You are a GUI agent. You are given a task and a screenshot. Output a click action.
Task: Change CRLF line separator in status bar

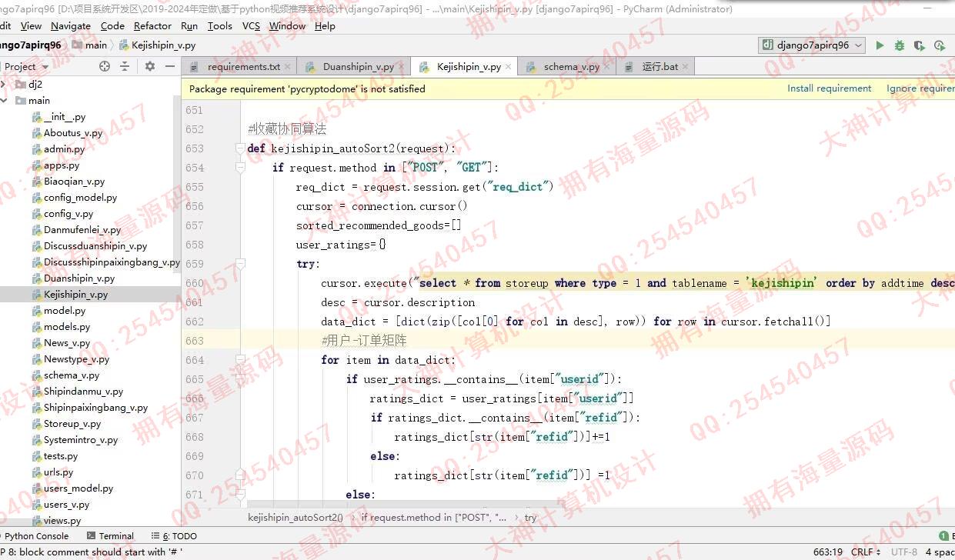tap(866, 552)
